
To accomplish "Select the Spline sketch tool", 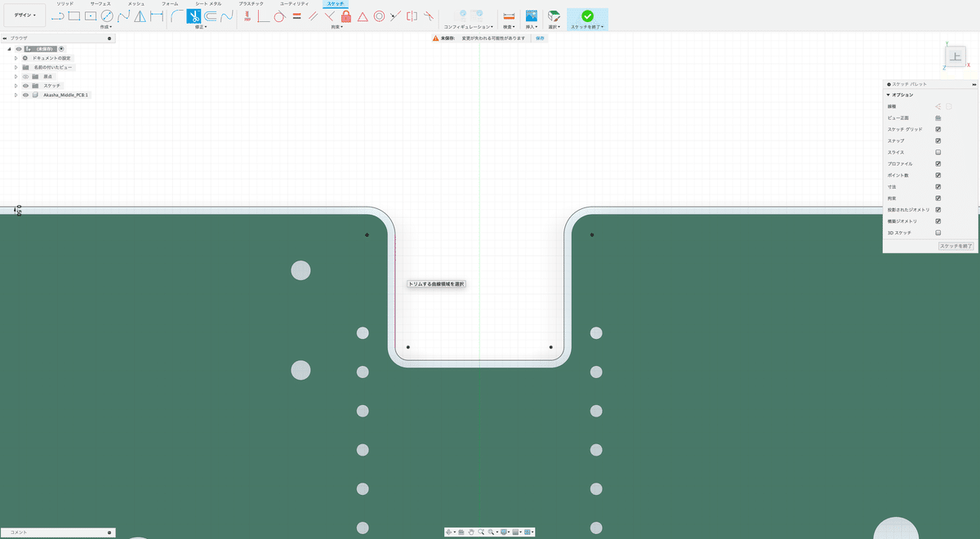I will point(123,16).
